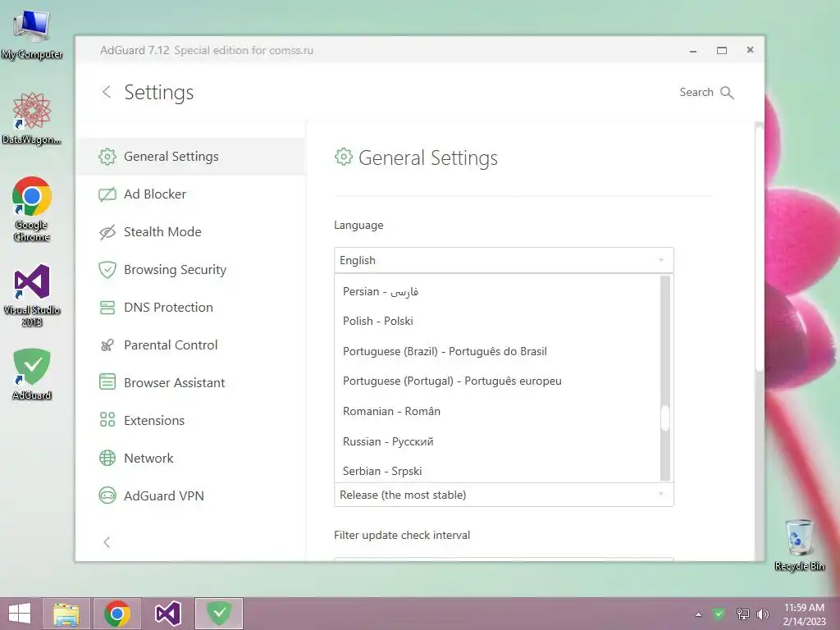Screen dimensions: 840x630
Task: Choose Serbian - Srpski language
Action: [497, 471]
